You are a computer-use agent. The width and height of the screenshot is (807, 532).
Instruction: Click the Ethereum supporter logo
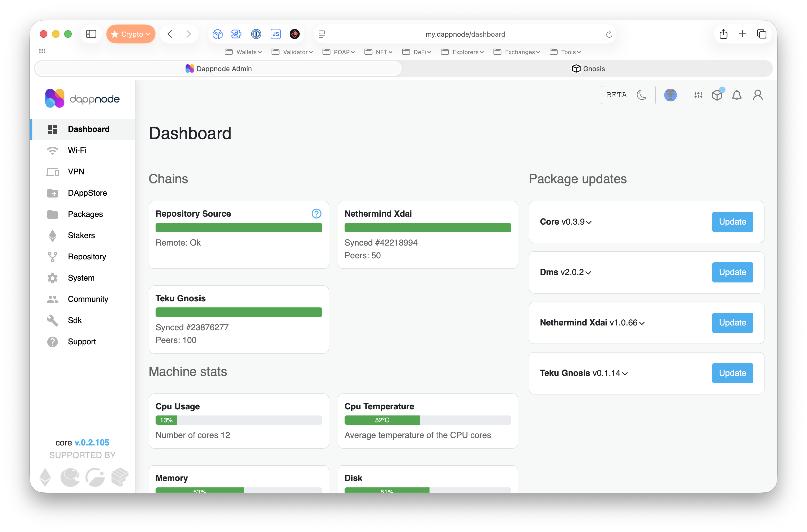tap(45, 477)
